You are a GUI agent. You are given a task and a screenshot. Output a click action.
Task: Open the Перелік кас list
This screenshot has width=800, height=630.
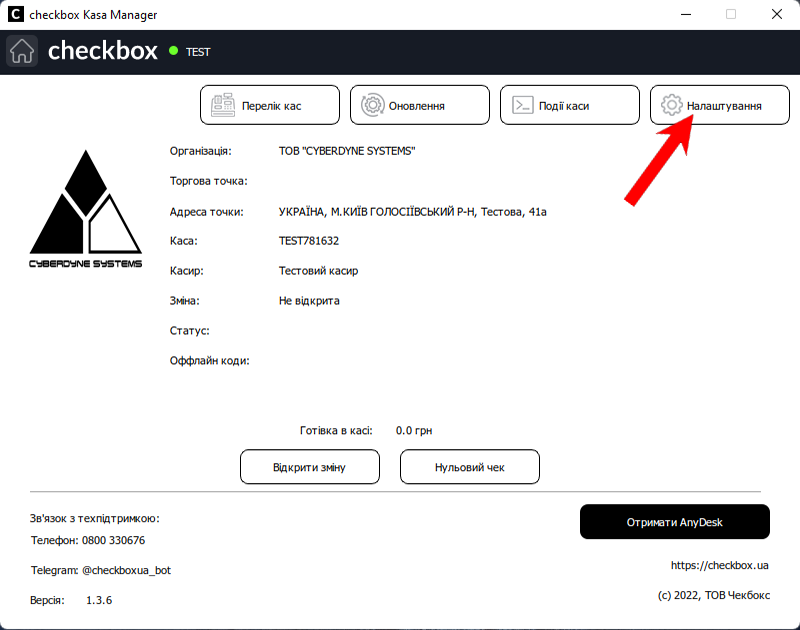pos(270,105)
